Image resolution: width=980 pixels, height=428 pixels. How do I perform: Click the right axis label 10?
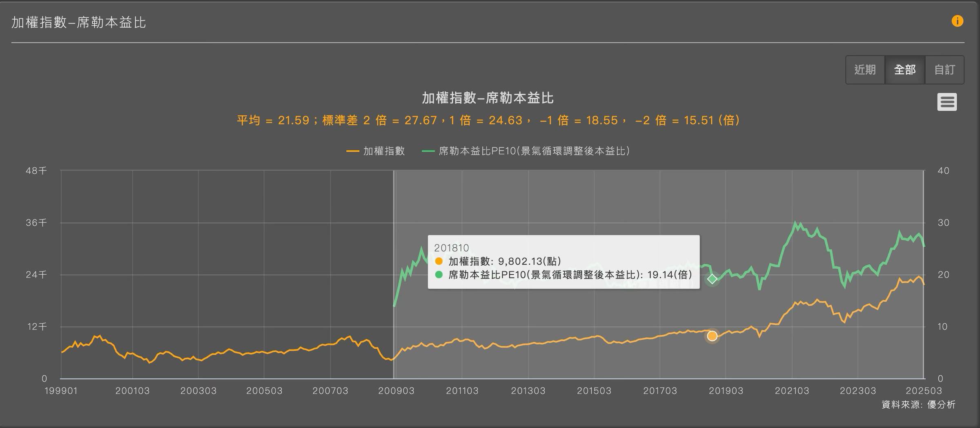pyautogui.click(x=942, y=327)
